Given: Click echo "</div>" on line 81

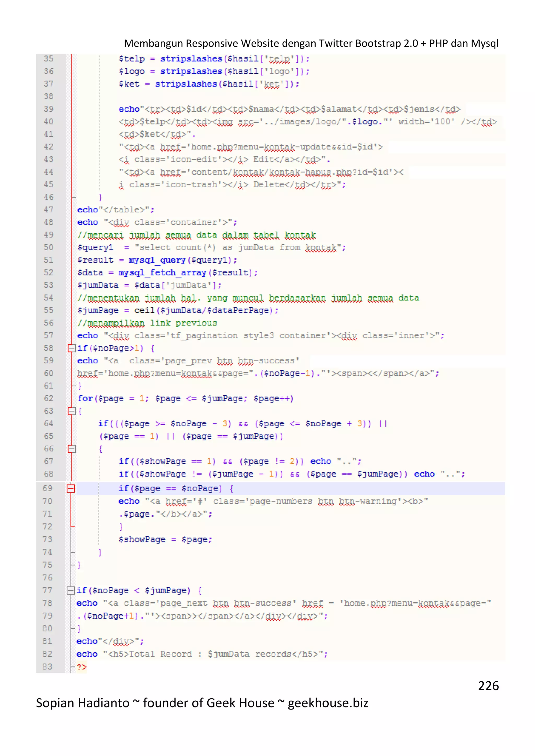Looking at the screenshot, I should pyautogui.click(x=110, y=641).
